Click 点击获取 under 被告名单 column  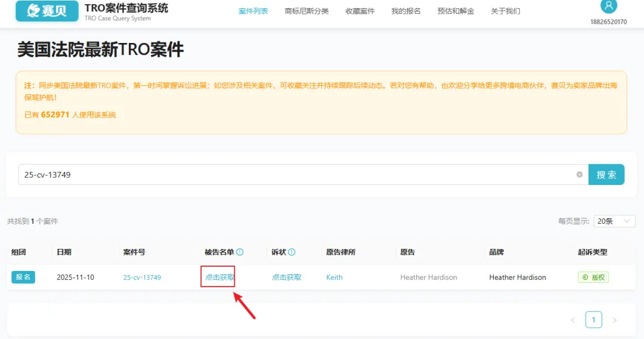click(219, 278)
